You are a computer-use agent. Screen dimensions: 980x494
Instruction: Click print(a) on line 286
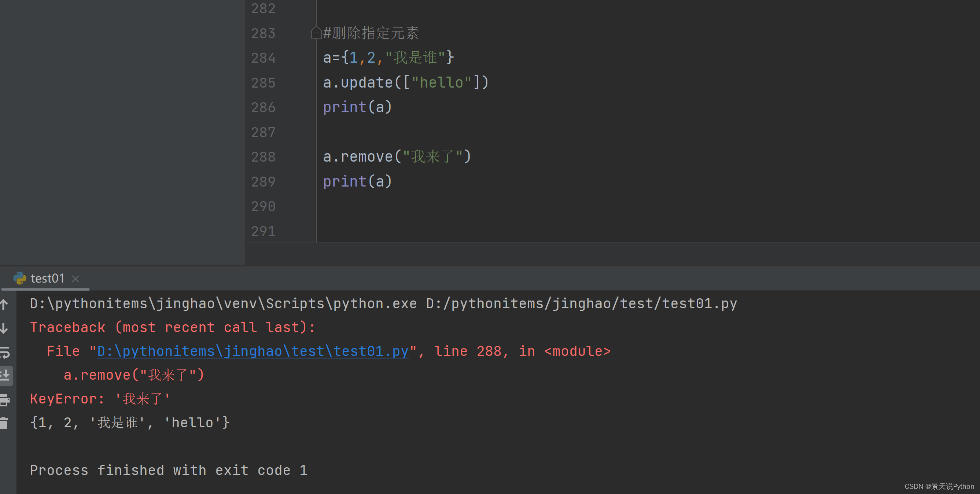357,107
